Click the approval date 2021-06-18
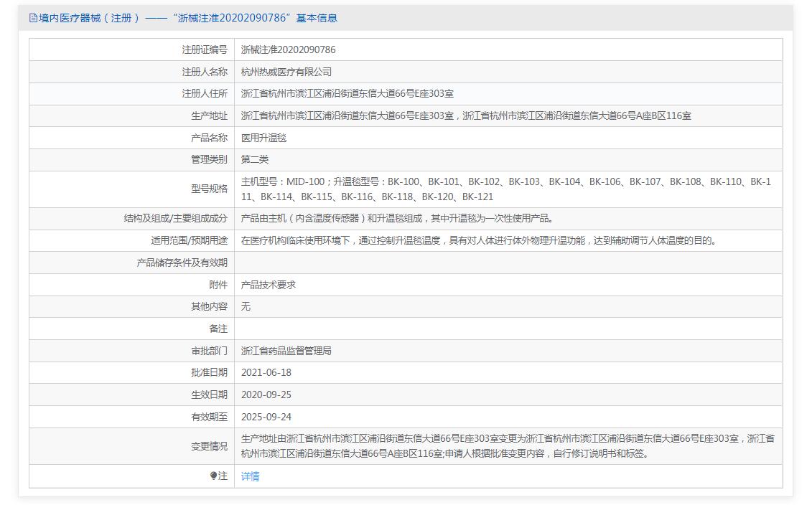Screen dimensions: 812x510 (266, 372)
